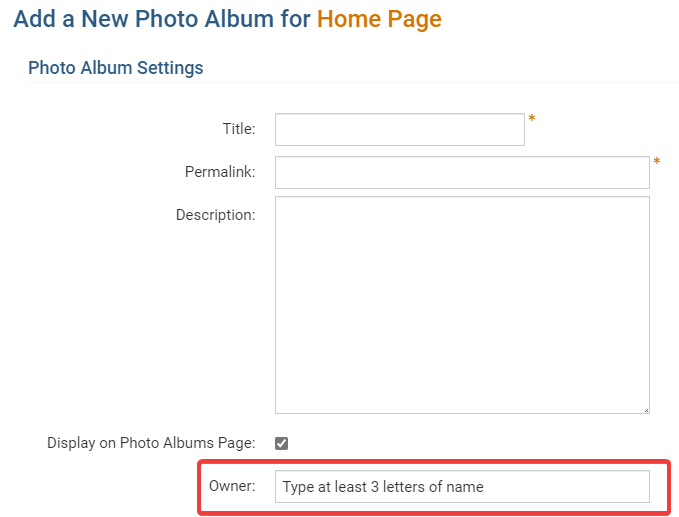The width and height of the screenshot is (679, 517).
Task: Click the "Owner:" field label
Action: click(x=232, y=487)
